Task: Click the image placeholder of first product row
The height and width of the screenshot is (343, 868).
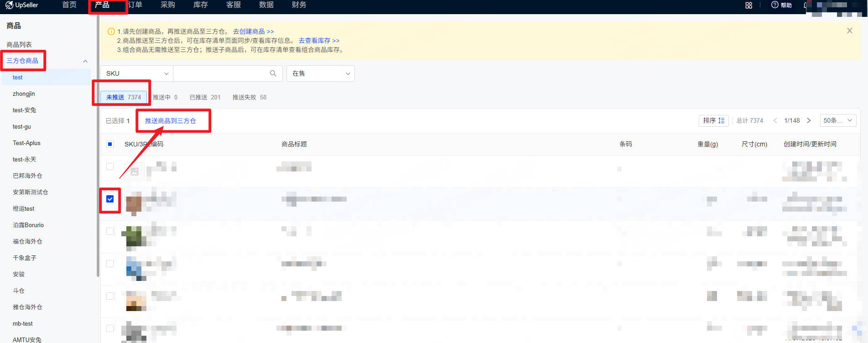Action: pyautogui.click(x=135, y=171)
